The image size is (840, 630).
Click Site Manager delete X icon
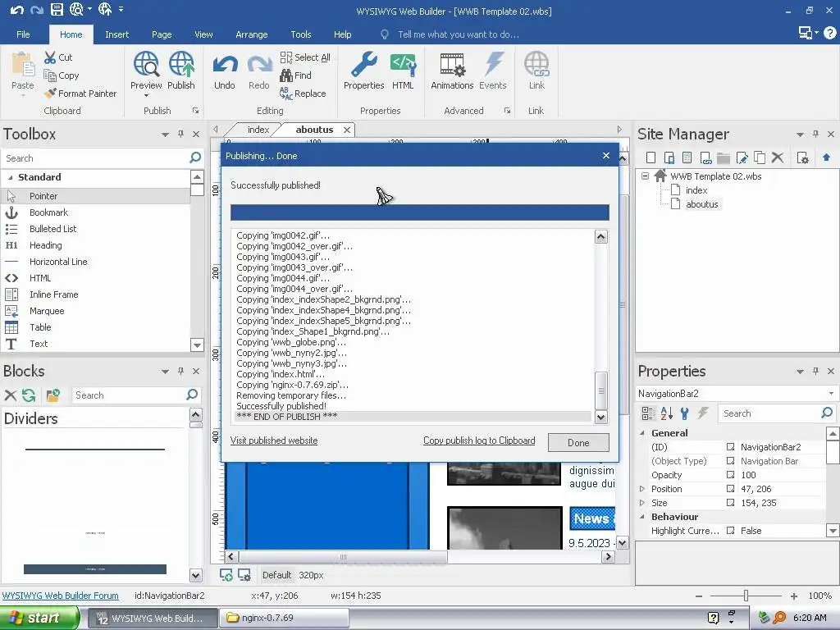click(x=778, y=157)
